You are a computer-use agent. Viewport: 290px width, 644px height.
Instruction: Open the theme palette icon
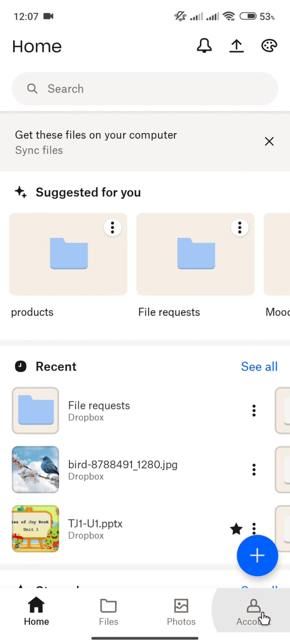pos(269,46)
